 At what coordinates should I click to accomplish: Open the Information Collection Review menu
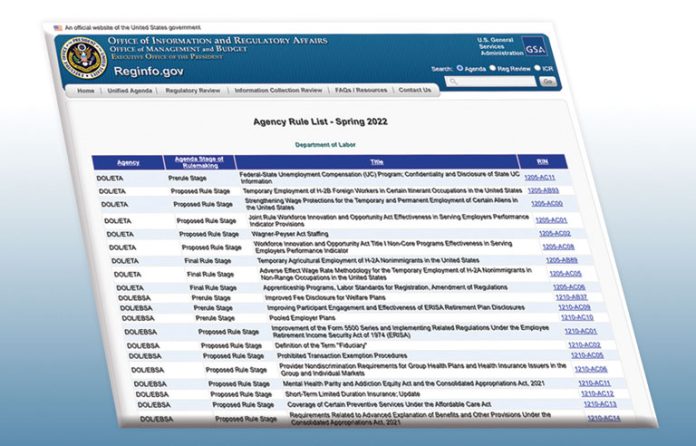[278, 90]
